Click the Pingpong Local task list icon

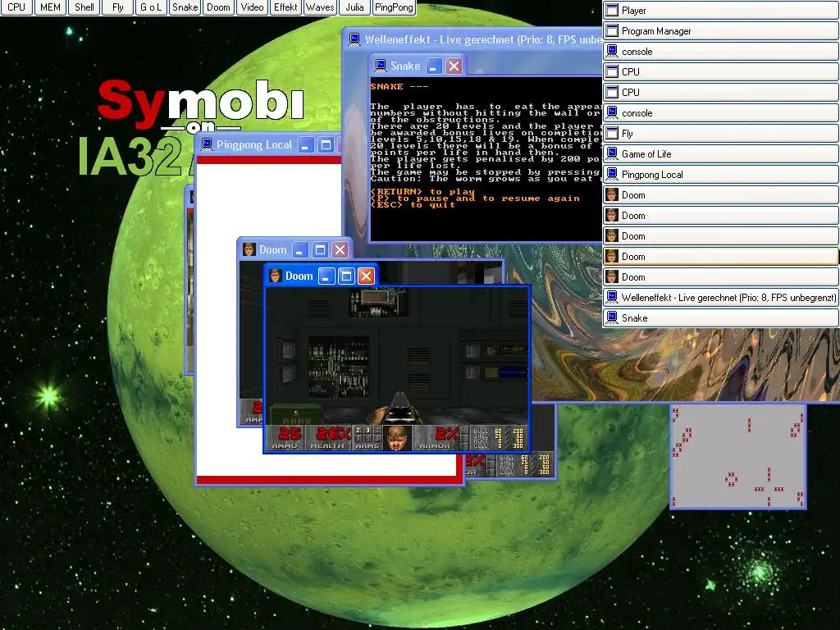click(612, 175)
